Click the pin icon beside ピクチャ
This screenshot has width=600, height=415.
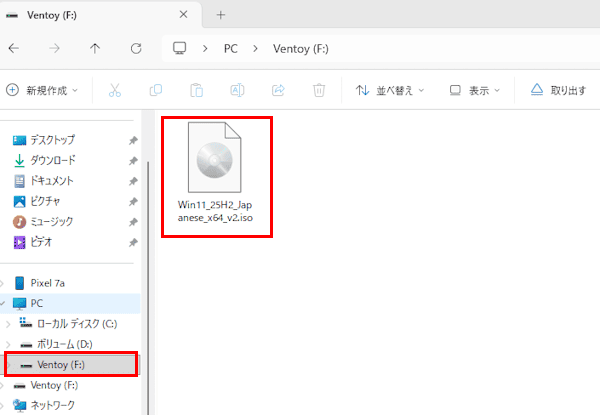[133, 202]
